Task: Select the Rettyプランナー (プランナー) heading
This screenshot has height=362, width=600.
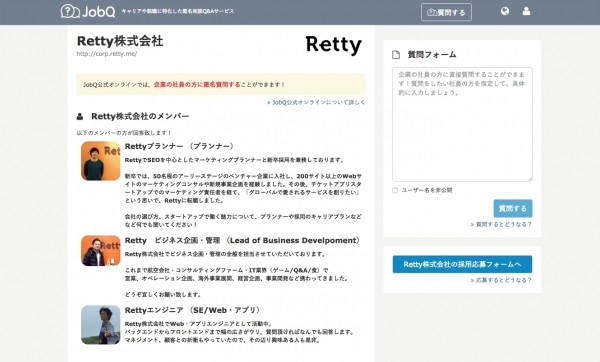Action: 180,146
